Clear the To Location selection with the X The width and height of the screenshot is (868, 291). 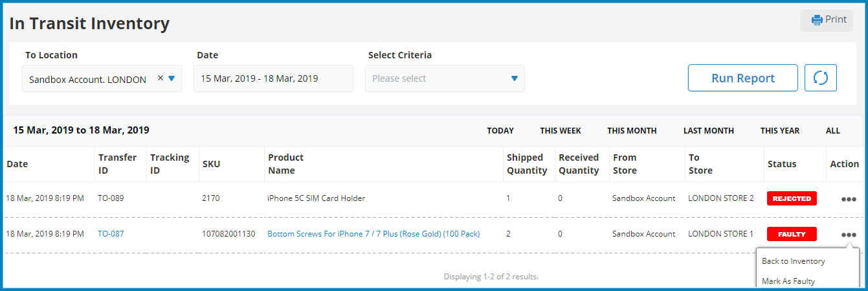pyautogui.click(x=161, y=78)
